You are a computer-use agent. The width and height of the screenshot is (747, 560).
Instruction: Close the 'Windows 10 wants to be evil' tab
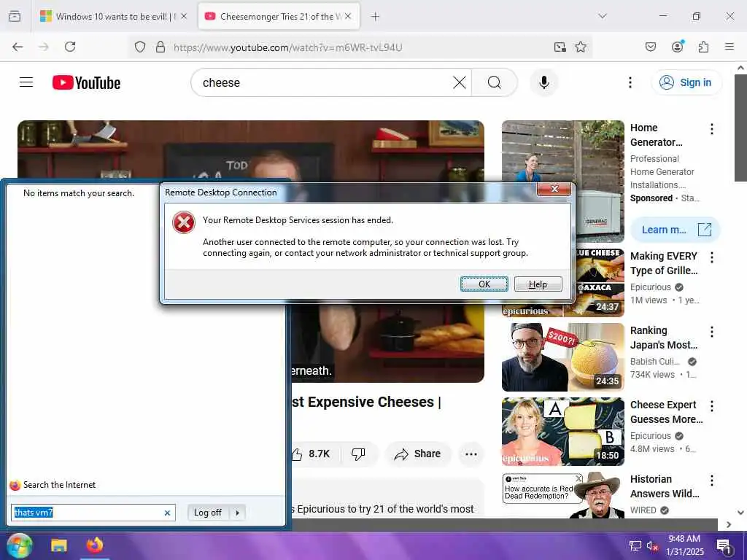(x=184, y=16)
